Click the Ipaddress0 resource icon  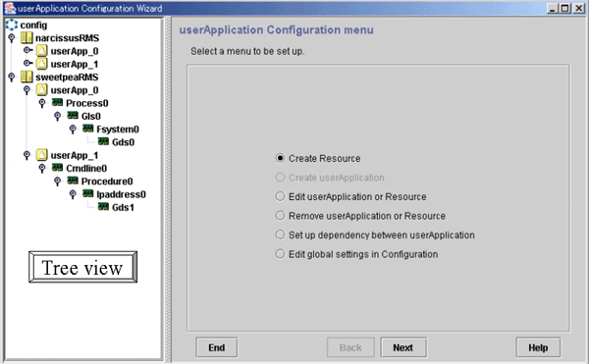(x=88, y=193)
